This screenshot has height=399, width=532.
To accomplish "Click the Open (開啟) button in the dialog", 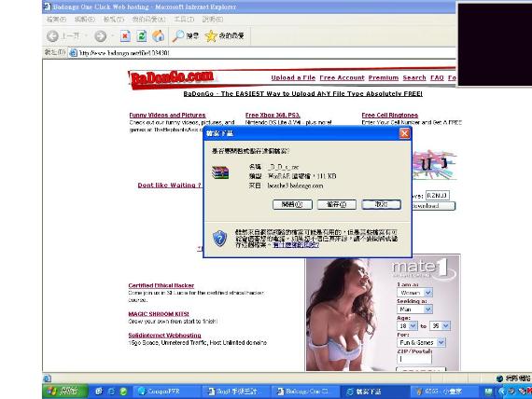I will point(292,204).
